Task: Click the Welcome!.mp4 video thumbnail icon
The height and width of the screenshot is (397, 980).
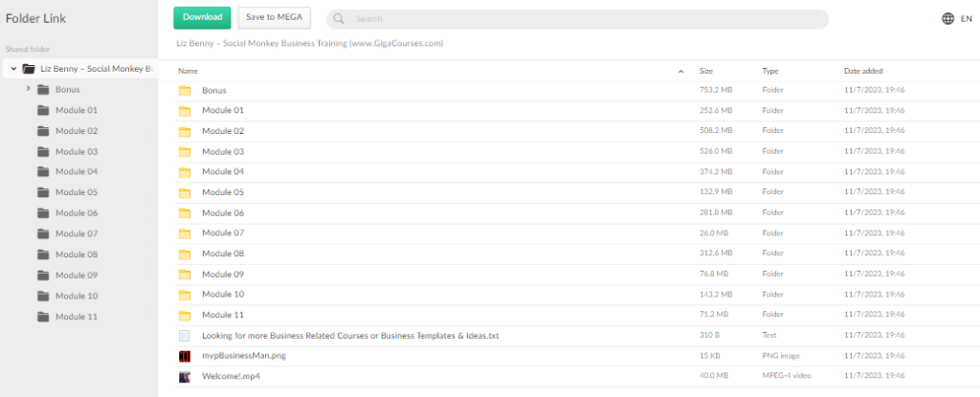Action: (185, 376)
